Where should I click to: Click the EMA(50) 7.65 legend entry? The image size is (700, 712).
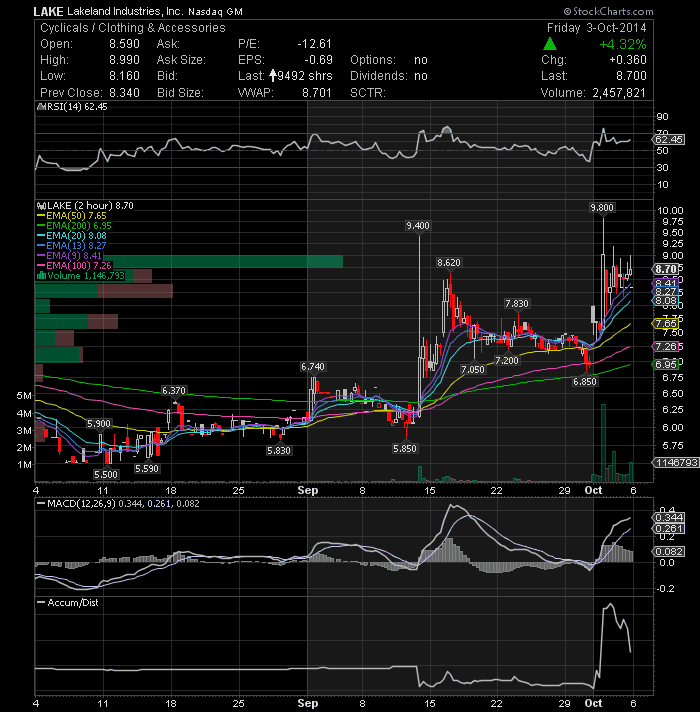coord(71,216)
